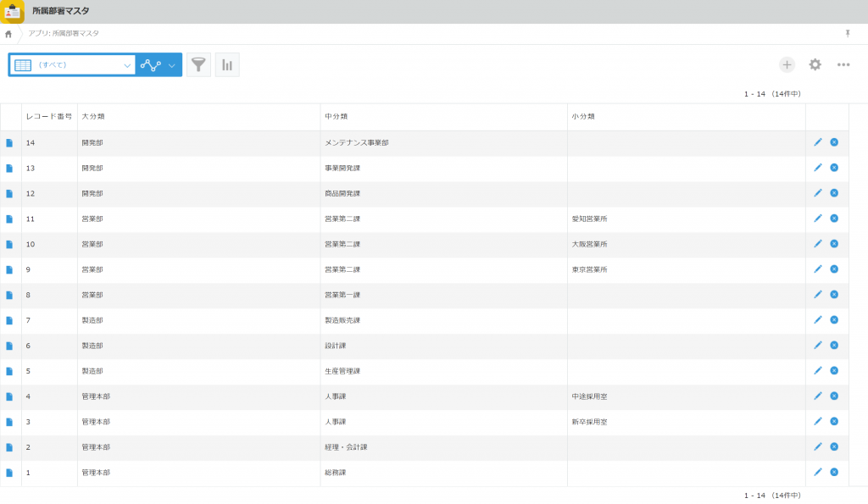This screenshot has height=504, width=868.
Task: Delete record 11 with the delete icon
Action: point(834,219)
